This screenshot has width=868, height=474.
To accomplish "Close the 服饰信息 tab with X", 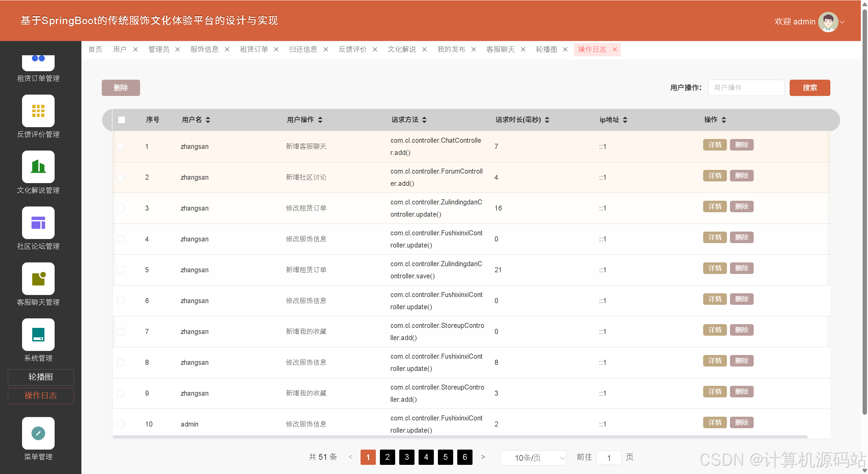I will [x=227, y=50].
